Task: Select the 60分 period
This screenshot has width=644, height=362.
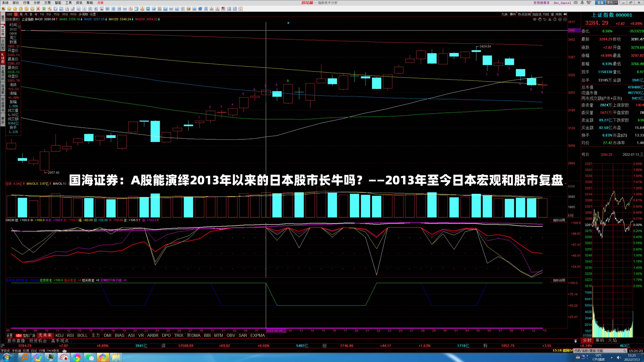Action: pyautogui.click(x=73, y=14)
